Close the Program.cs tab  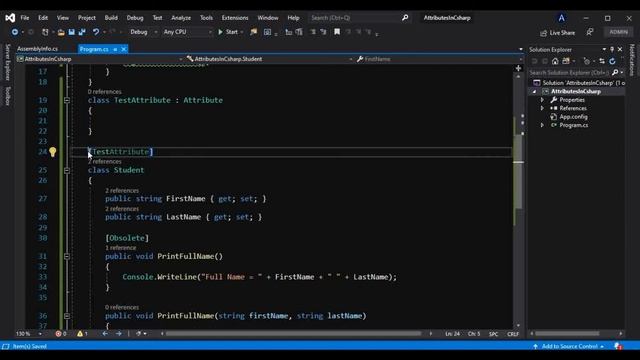point(124,49)
